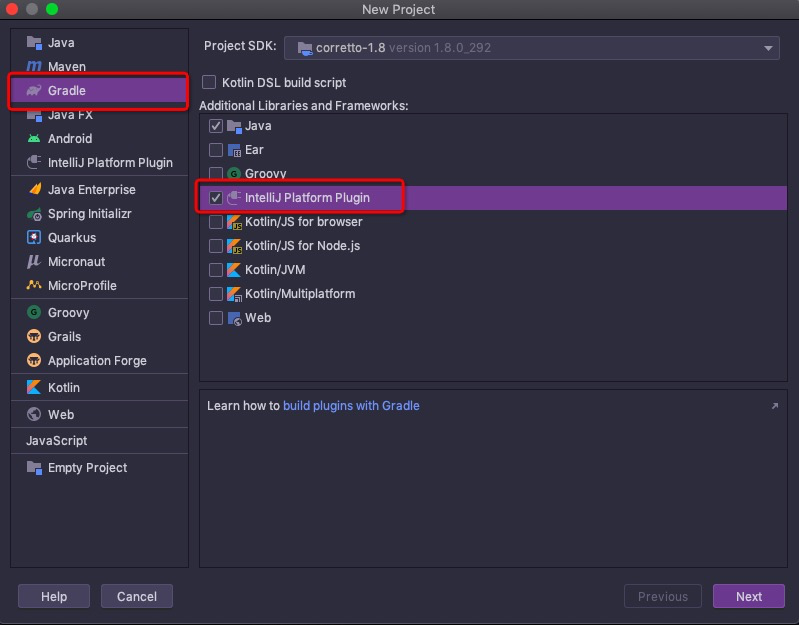Click the Grails icon
799x625 pixels.
click(x=34, y=336)
